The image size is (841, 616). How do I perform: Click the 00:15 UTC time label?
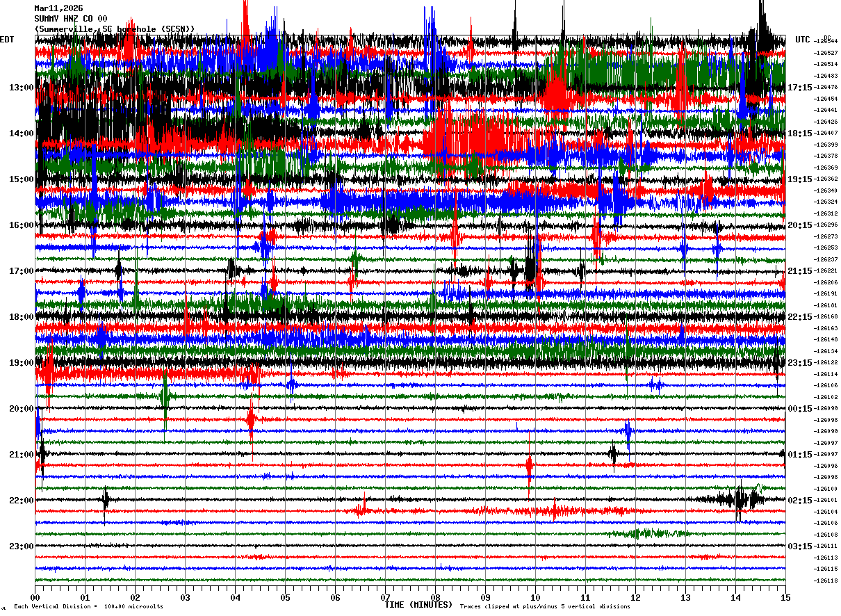point(799,409)
